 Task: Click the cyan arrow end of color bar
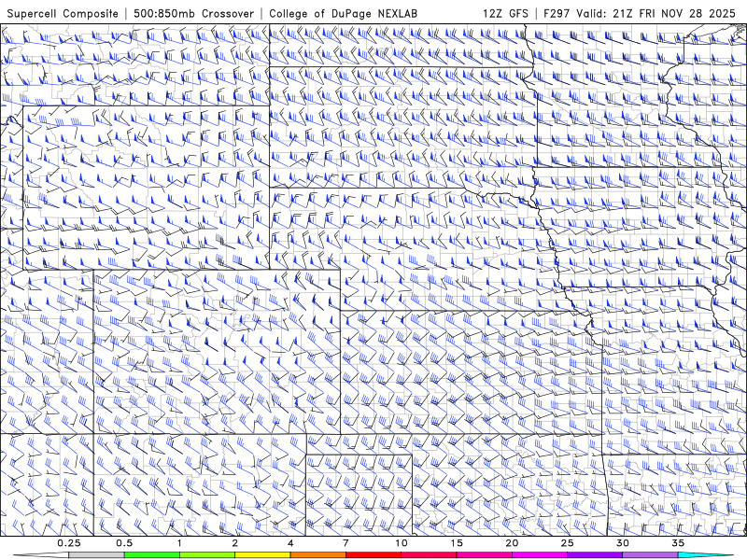coord(706,555)
